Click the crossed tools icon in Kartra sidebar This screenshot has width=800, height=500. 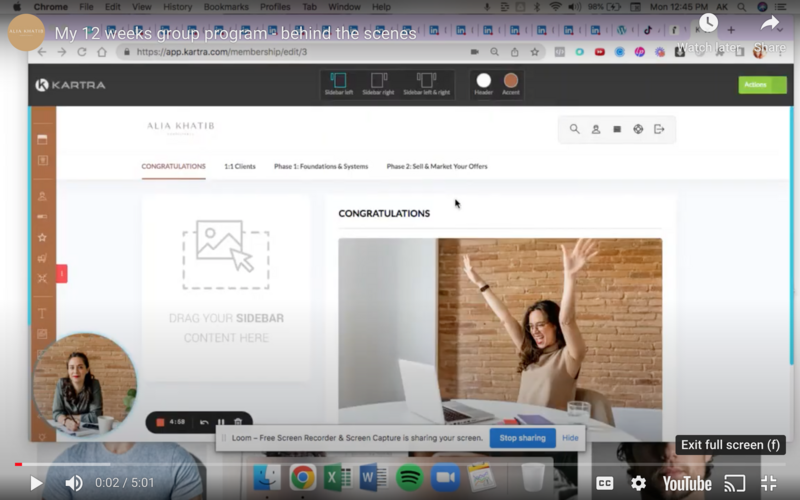42,278
